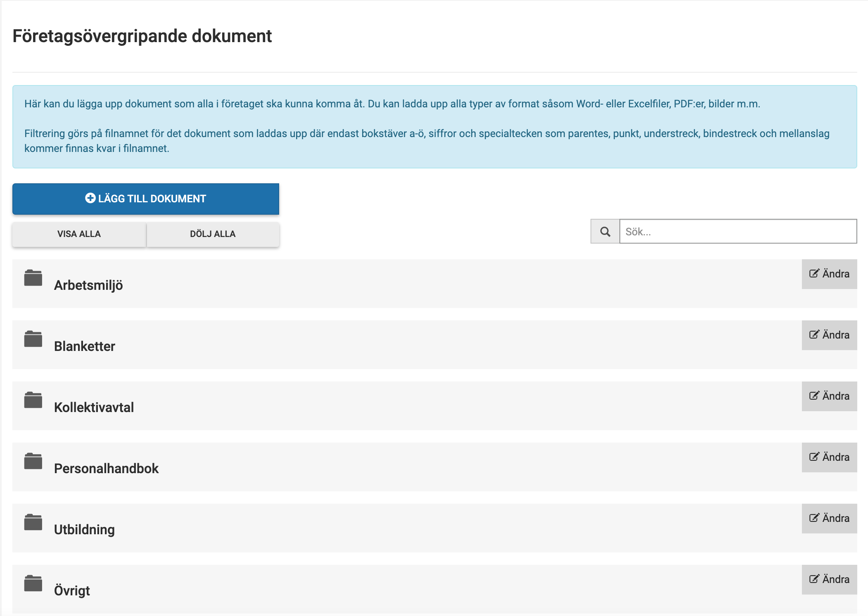Open the Personalhandbok folder heading
The height and width of the screenshot is (616, 868).
coord(106,469)
